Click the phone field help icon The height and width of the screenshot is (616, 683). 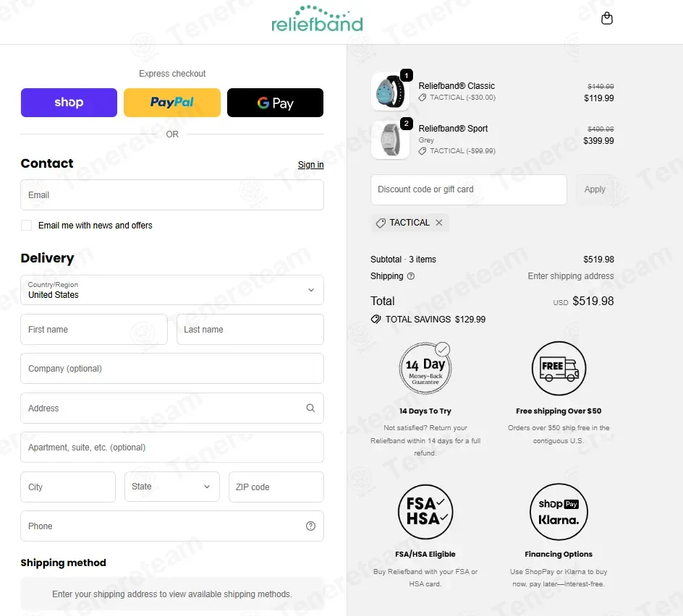tap(310, 526)
